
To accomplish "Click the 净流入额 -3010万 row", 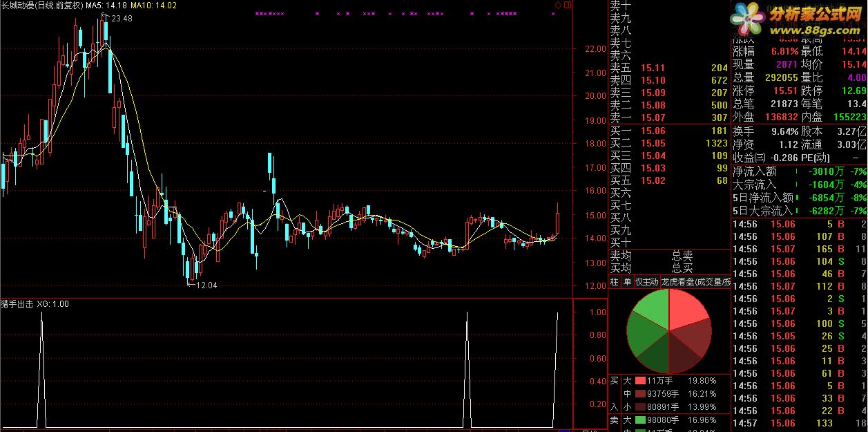I will point(800,171).
